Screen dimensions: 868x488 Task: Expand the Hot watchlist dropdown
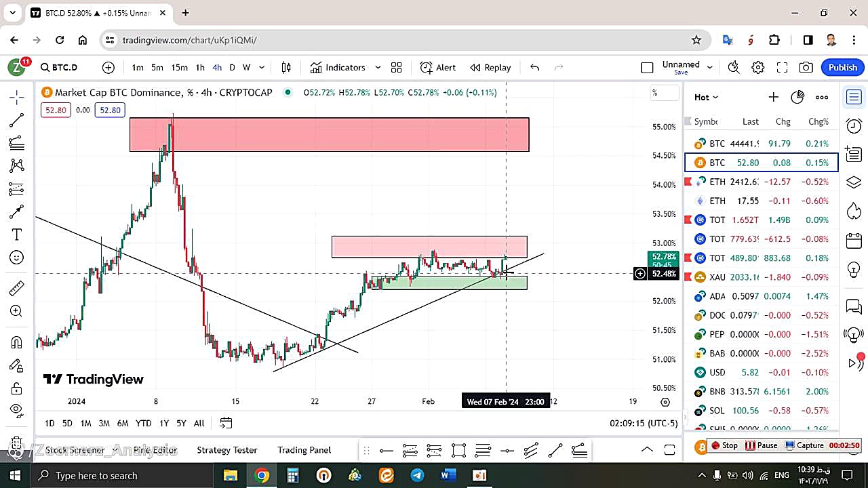(706, 97)
